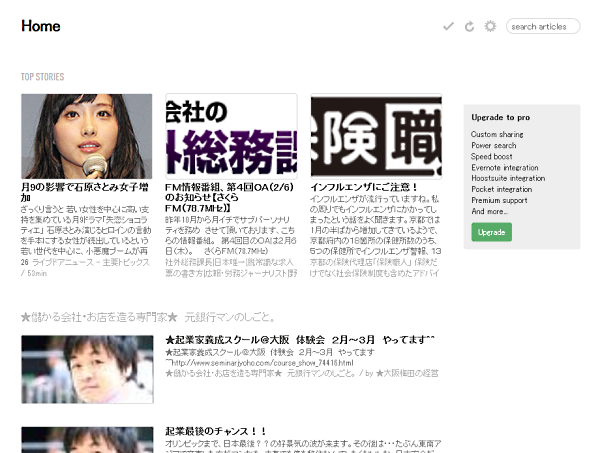Click the refresh icon in header

pos(470,26)
